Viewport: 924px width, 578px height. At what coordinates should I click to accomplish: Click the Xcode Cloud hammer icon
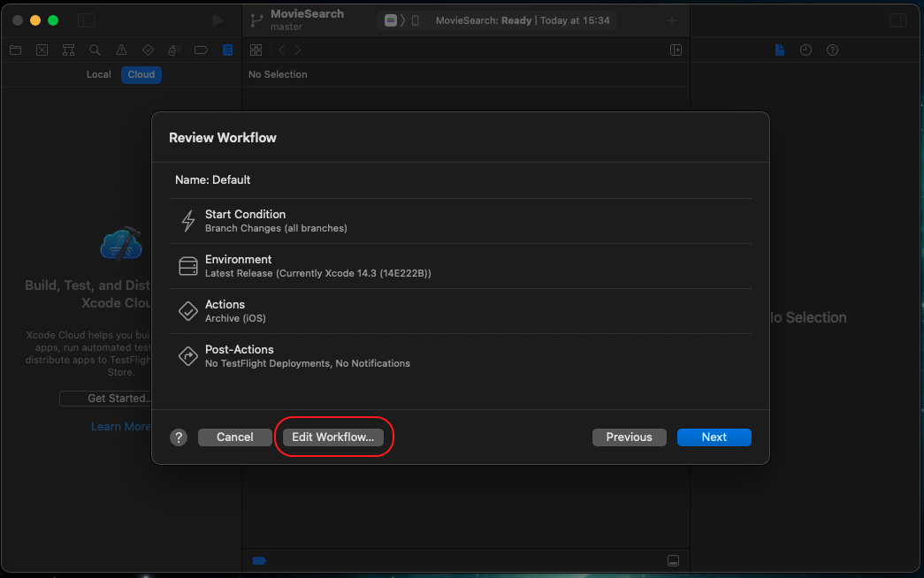pyautogui.click(x=121, y=244)
